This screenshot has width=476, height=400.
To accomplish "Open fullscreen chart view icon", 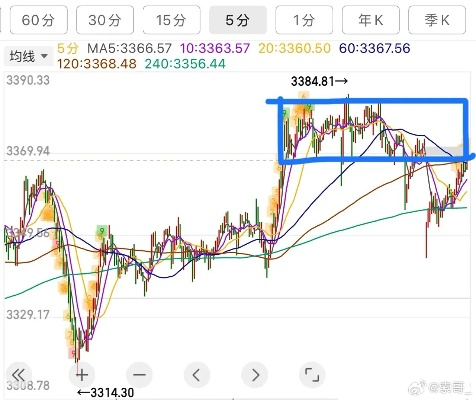I will coord(312,375).
